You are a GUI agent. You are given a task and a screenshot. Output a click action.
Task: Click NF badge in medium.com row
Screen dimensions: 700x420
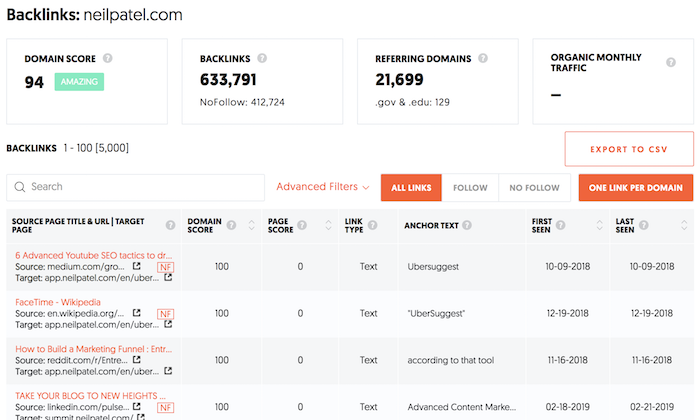coord(166,267)
